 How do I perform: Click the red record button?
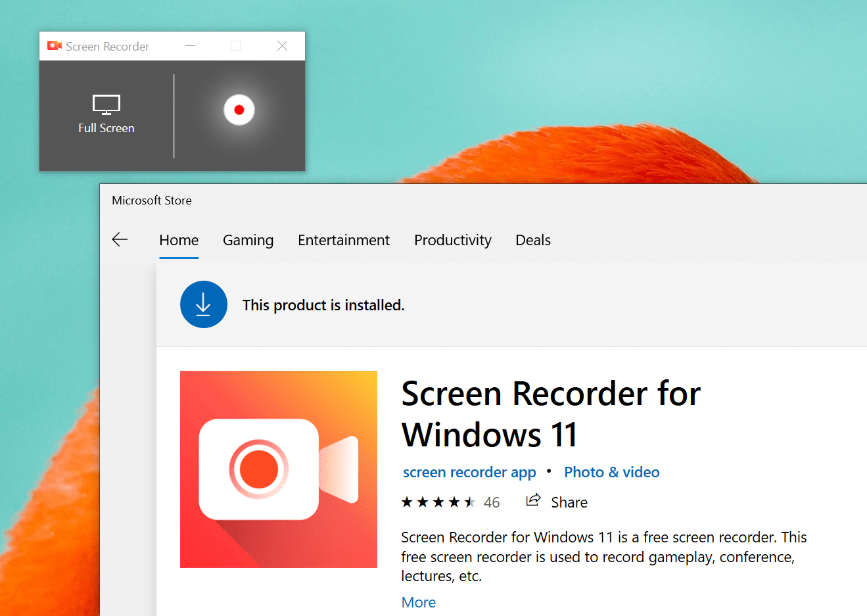click(x=239, y=110)
